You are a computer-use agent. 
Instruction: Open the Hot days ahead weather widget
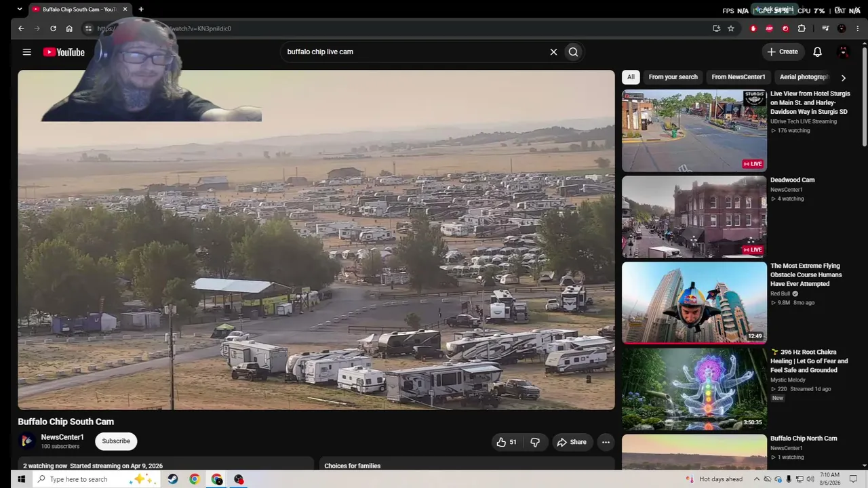[714, 479]
